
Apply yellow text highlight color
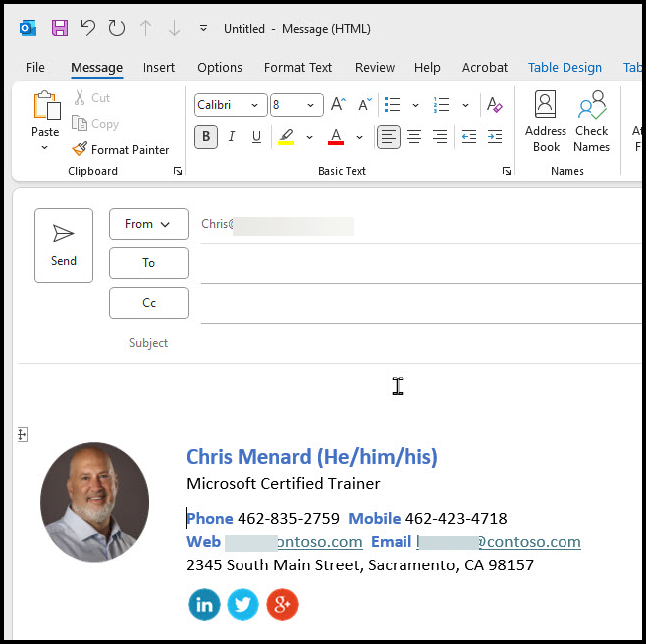point(286,137)
